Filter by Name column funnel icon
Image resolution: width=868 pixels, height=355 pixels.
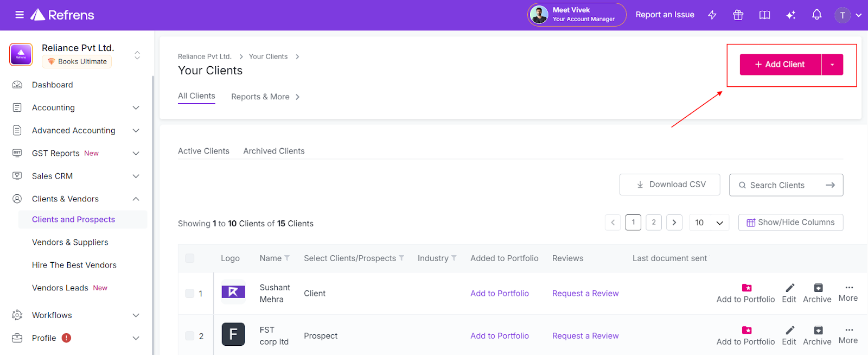click(287, 258)
